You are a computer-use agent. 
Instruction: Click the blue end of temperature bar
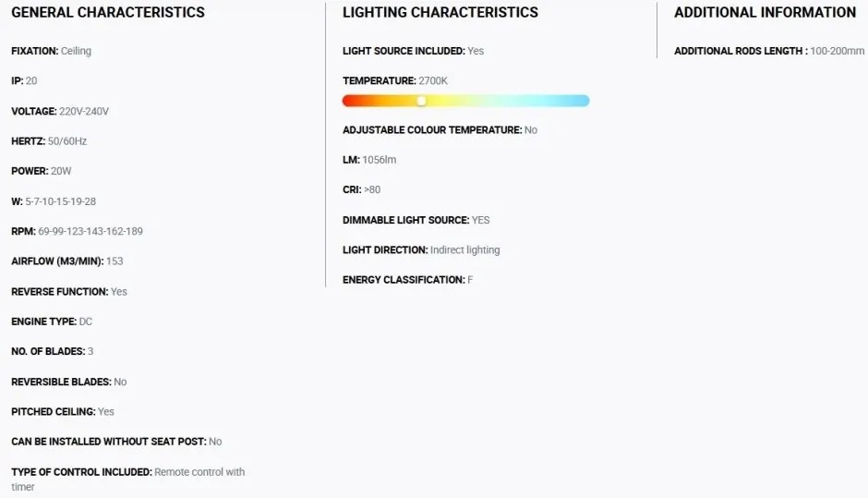(581, 101)
